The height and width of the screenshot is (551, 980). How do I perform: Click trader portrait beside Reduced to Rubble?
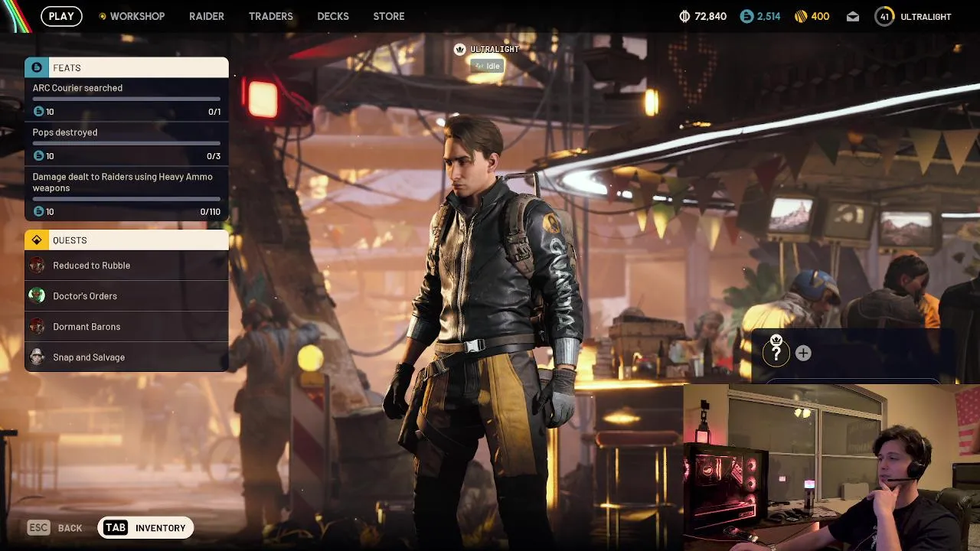[37, 266]
